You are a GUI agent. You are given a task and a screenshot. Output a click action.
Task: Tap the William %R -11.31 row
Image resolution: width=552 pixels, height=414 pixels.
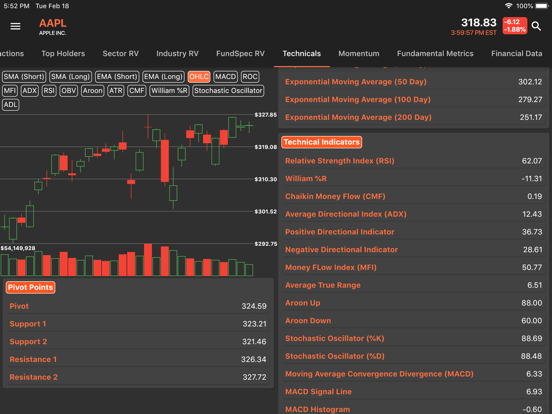coord(414,178)
